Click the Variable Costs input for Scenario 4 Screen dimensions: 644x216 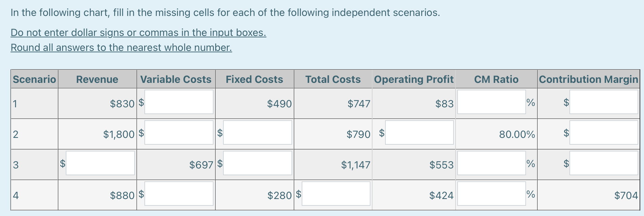tap(179, 194)
